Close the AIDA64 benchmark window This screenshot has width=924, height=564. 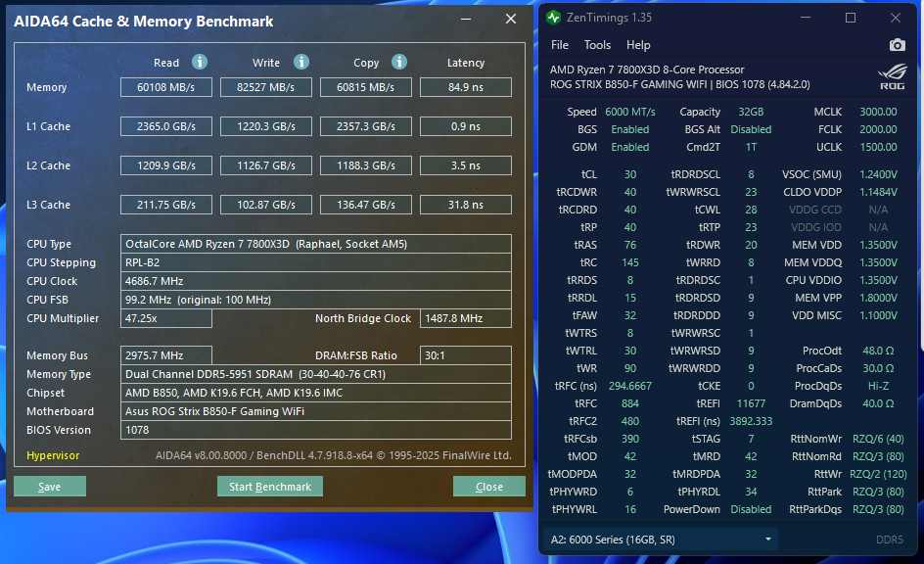point(511,19)
